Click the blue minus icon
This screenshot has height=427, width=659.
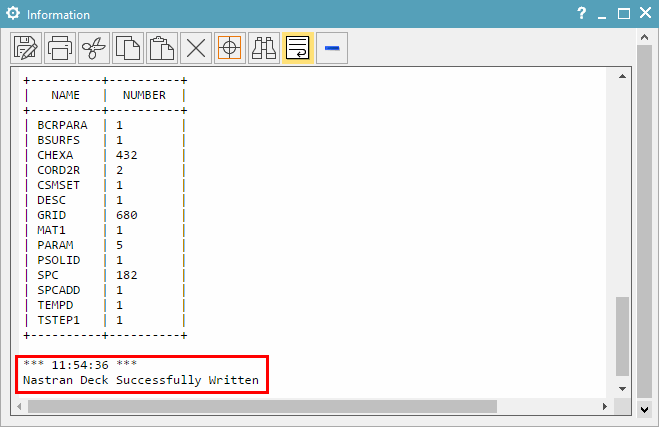tap(332, 48)
